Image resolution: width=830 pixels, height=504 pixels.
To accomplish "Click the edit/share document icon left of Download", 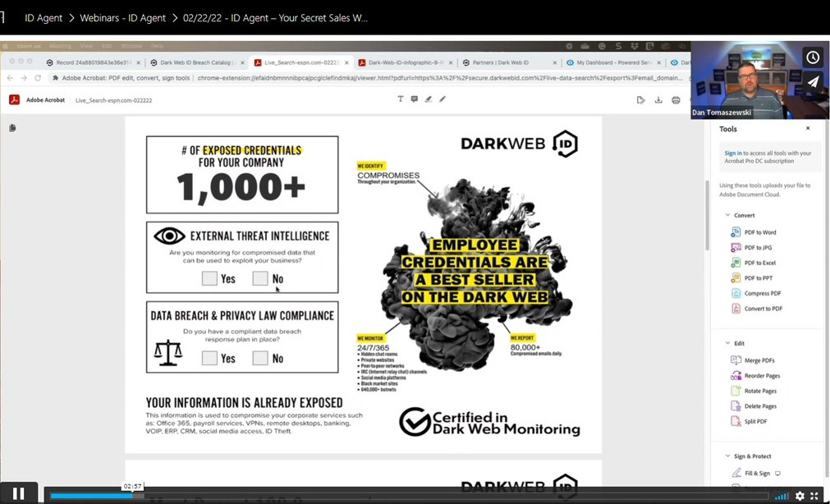I will 641,100.
